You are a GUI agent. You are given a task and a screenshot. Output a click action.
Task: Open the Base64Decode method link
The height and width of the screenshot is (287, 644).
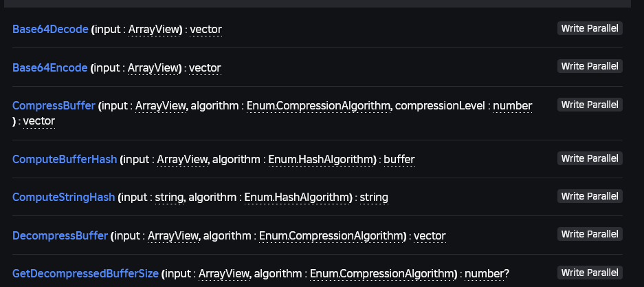[x=51, y=29]
